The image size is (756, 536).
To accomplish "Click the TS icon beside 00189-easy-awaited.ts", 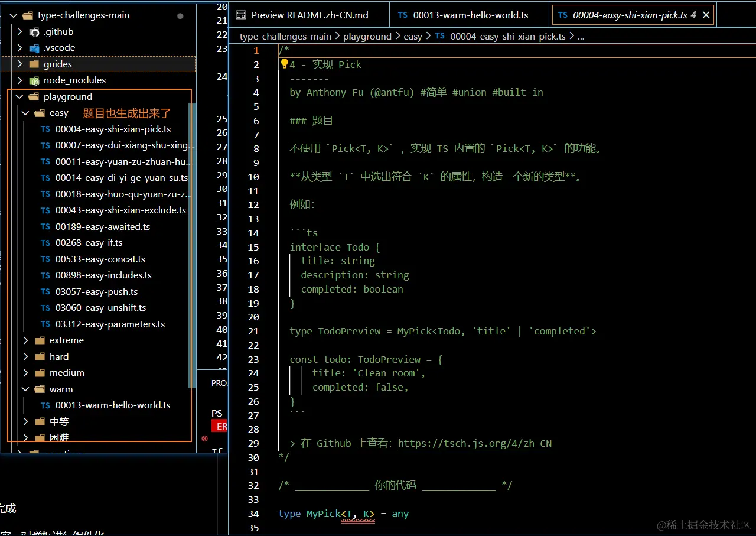I will pos(45,226).
